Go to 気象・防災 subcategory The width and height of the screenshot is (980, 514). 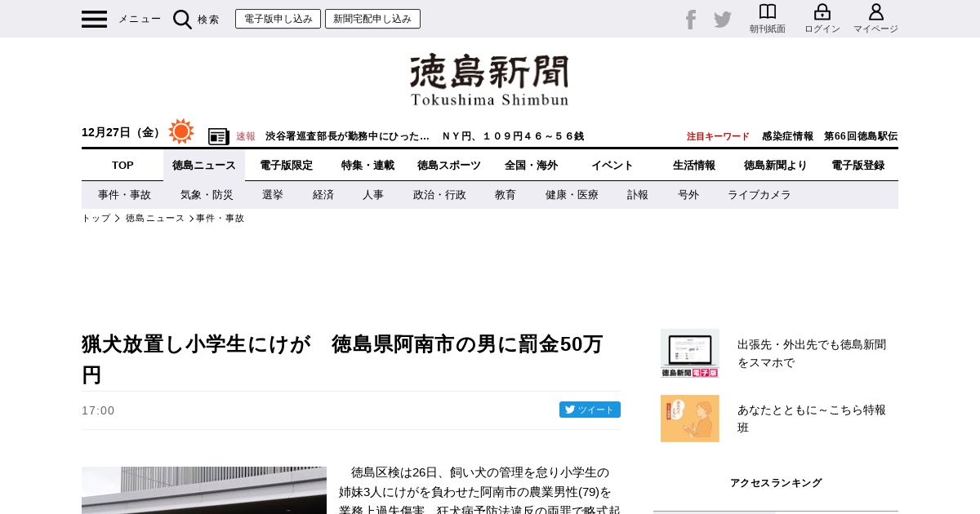coord(207,195)
